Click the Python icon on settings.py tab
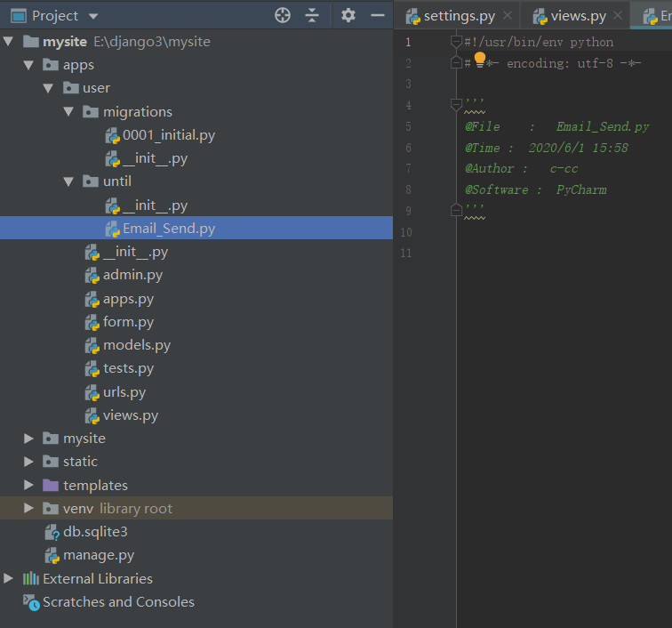The image size is (672, 628). pos(413,16)
